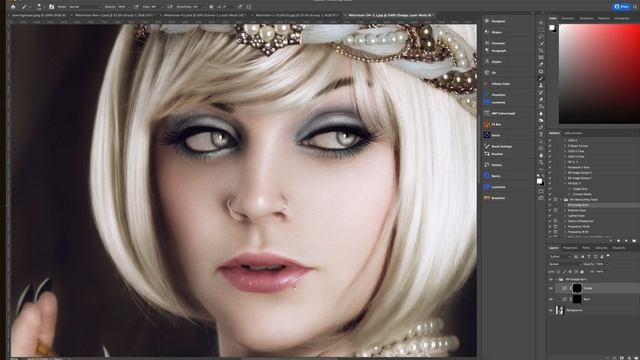Select the Rectangular Marquee tool
640x360 pixels.
[541, 29]
